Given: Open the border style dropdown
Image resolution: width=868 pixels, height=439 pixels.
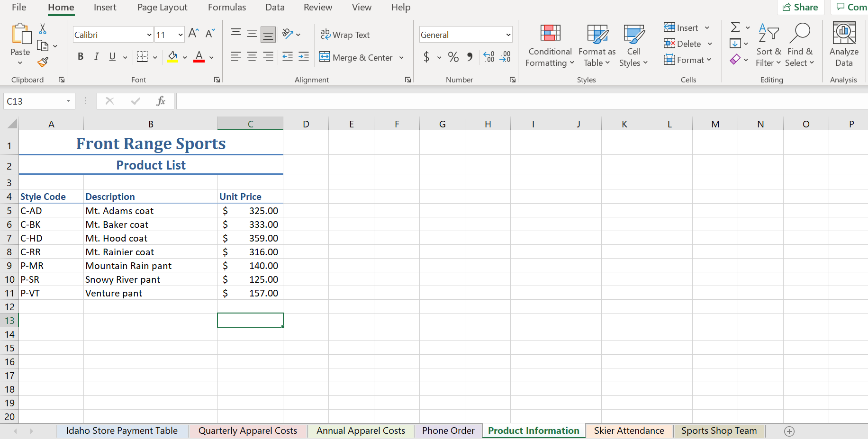Looking at the screenshot, I should pyautogui.click(x=154, y=57).
